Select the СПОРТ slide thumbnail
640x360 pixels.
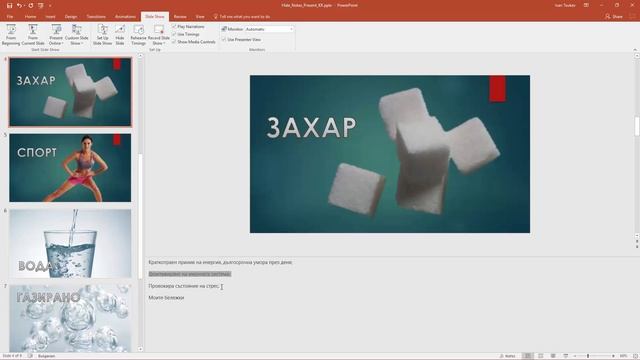pos(70,168)
